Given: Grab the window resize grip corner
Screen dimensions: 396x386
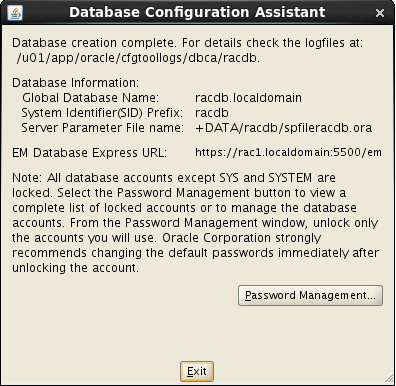Looking at the screenshot, I should (x=389, y=378).
